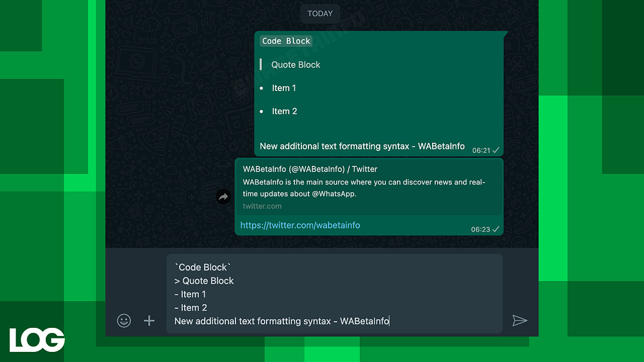
Task: Send the message with the arrow icon
Action: (x=520, y=321)
